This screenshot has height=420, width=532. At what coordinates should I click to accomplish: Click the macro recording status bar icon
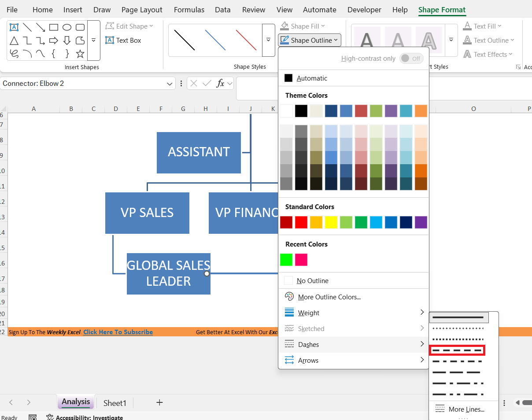coord(33,417)
